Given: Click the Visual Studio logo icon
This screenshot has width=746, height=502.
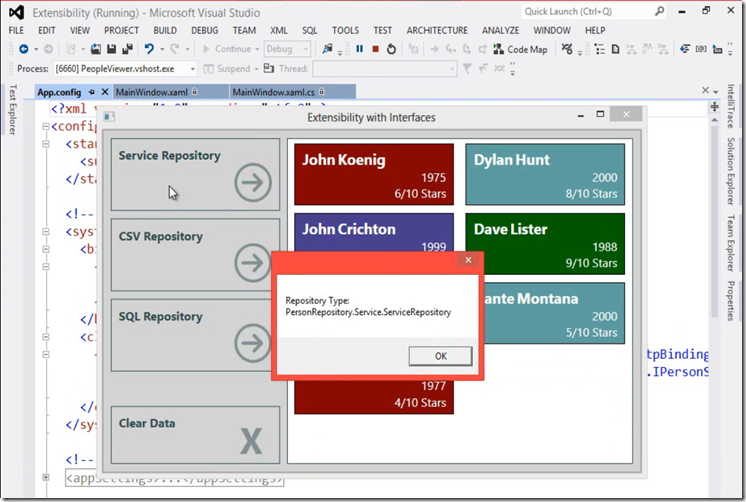Looking at the screenshot, I should click(17, 12).
